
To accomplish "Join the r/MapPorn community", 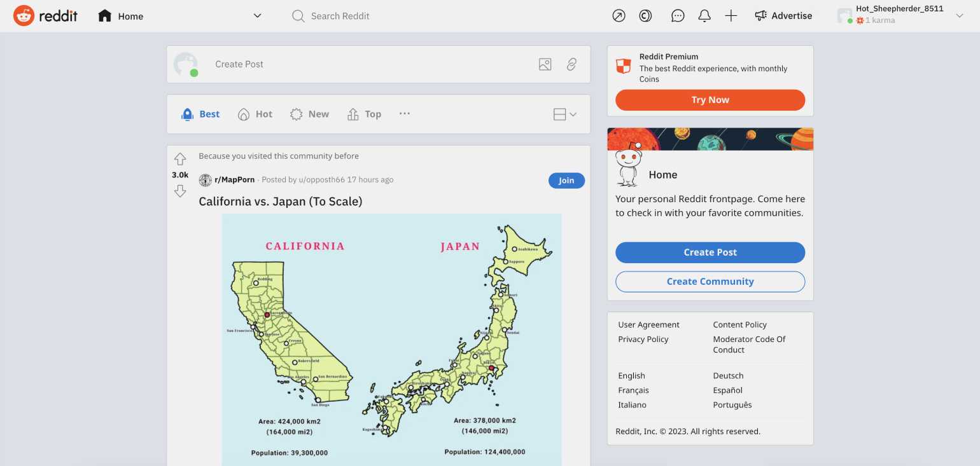I will pos(566,181).
